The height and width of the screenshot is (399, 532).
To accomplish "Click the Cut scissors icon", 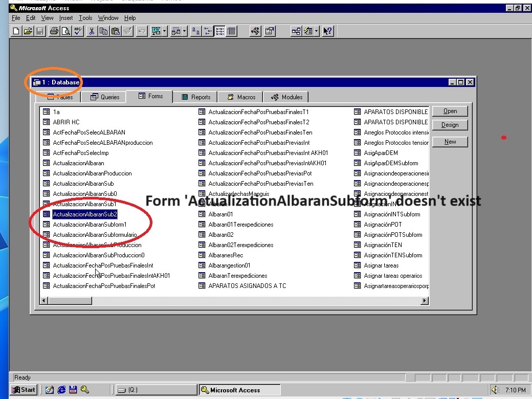I will point(92,31).
